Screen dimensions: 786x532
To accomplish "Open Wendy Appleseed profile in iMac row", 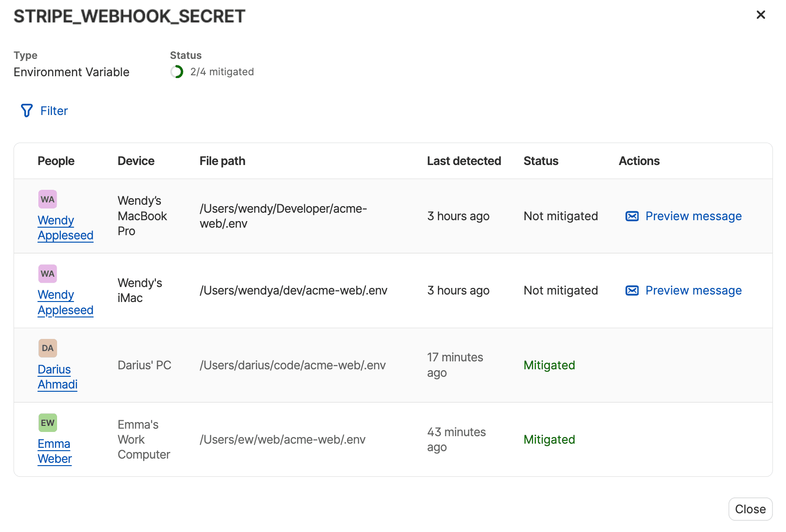I will [x=65, y=302].
